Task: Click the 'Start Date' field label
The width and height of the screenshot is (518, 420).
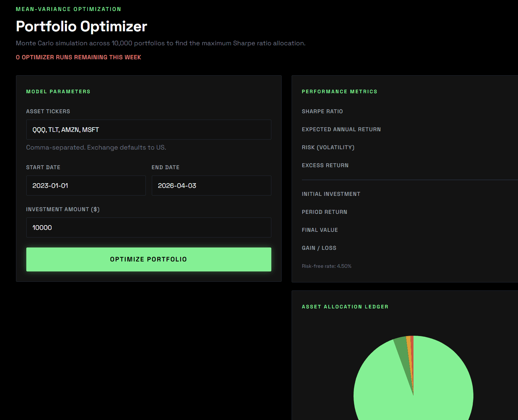Action: pyautogui.click(x=43, y=167)
